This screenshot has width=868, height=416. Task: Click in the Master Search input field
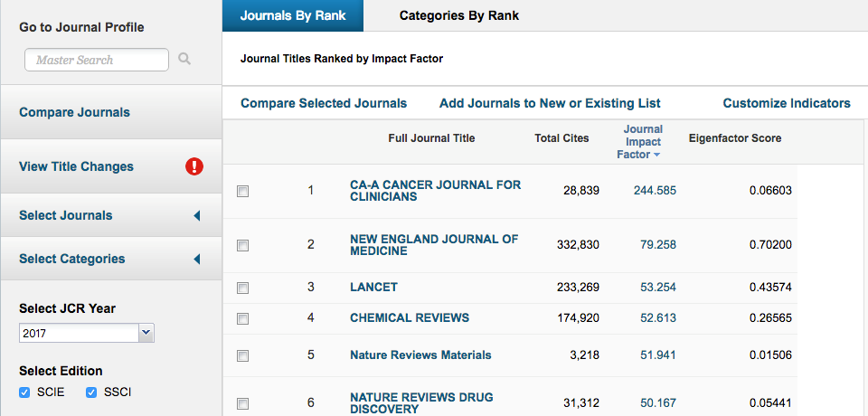pos(97,60)
